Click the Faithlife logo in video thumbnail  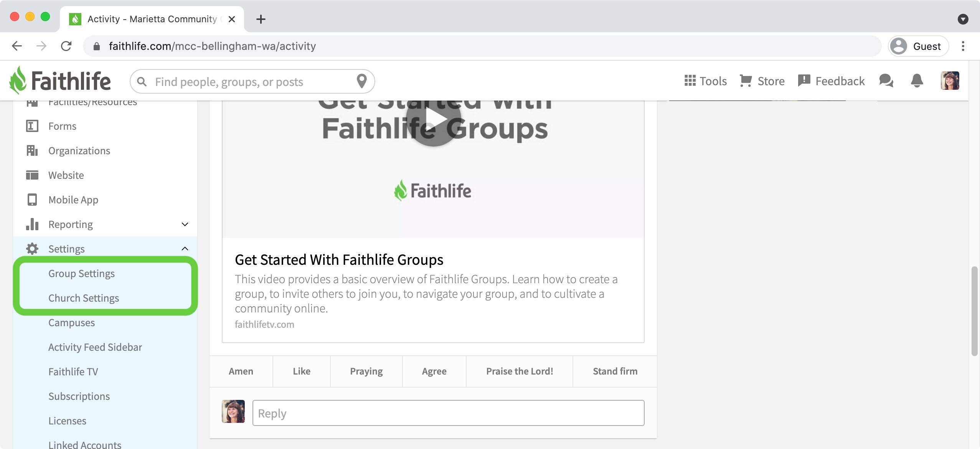(x=432, y=190)
